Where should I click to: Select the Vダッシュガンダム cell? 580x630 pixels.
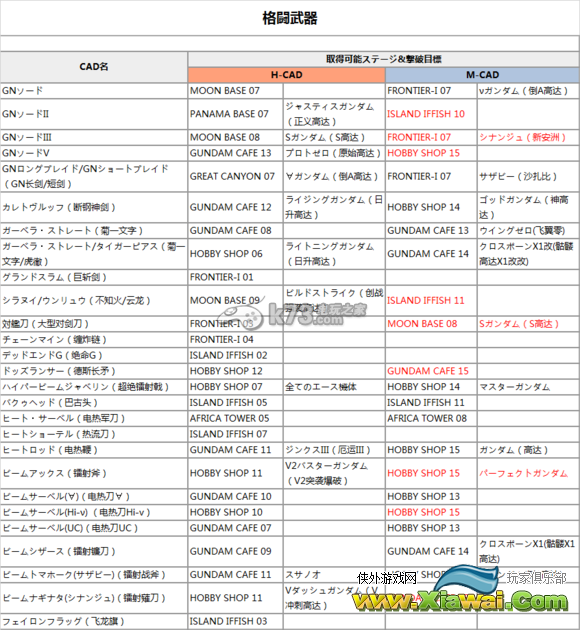point(334,598)
